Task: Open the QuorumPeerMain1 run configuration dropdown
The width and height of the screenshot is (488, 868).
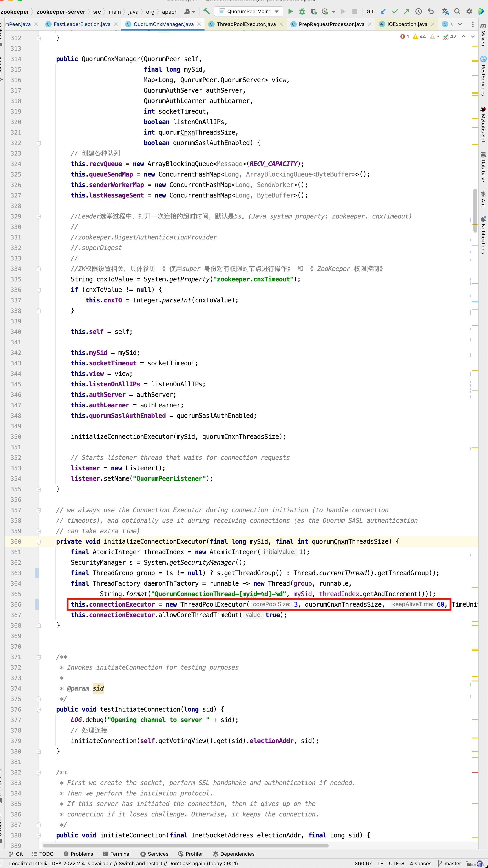Action: click(x=249, y=11)
